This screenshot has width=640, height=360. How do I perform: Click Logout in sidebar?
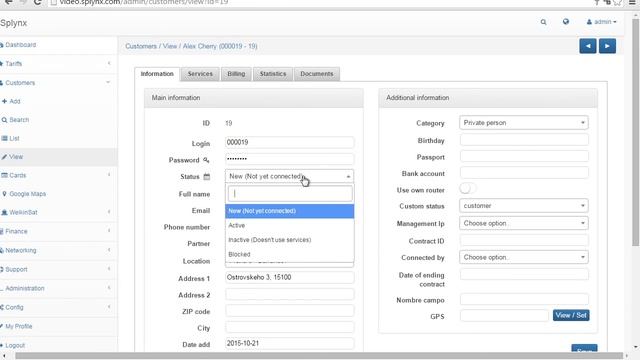click(58, 345)
